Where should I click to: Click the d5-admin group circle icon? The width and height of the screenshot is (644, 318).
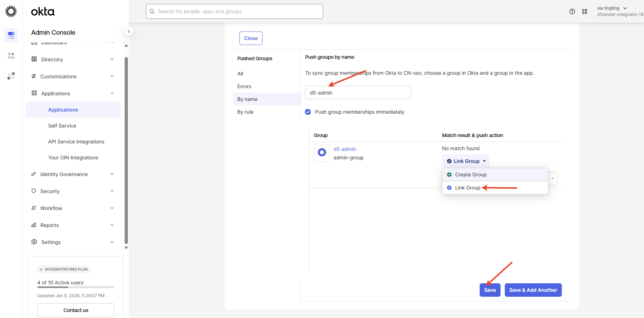coord(322,152)
